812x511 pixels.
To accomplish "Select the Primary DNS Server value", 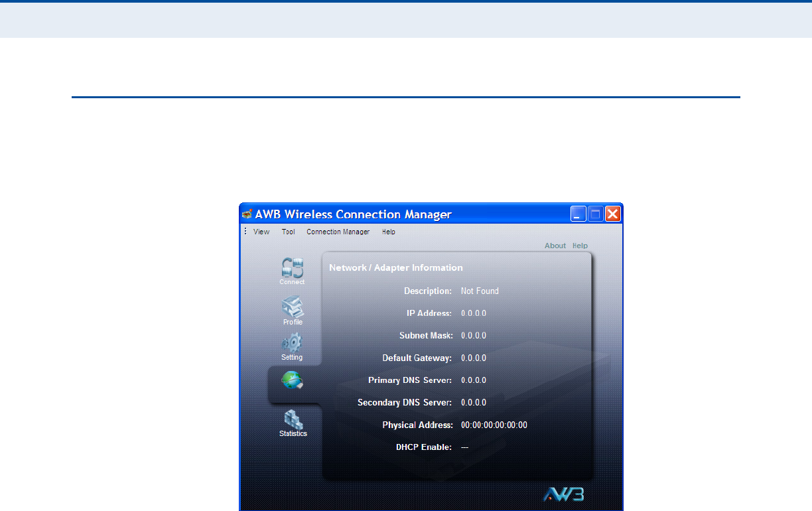I will click(x=474, y=380).
